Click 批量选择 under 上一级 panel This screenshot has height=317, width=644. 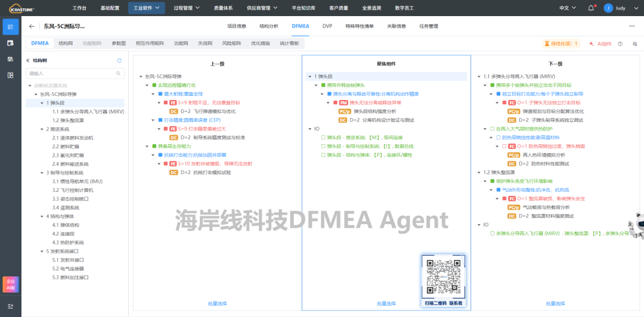point(217,303)
